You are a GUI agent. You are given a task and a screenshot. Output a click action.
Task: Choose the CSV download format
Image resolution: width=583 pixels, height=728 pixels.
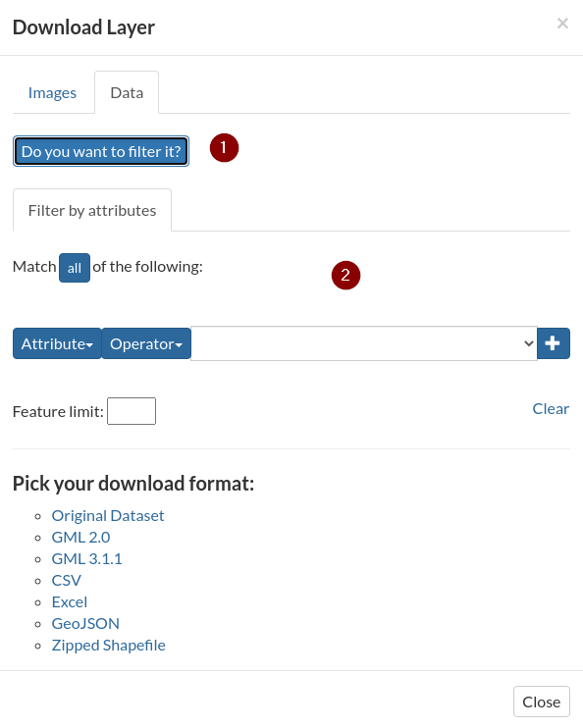pos(67,581)
